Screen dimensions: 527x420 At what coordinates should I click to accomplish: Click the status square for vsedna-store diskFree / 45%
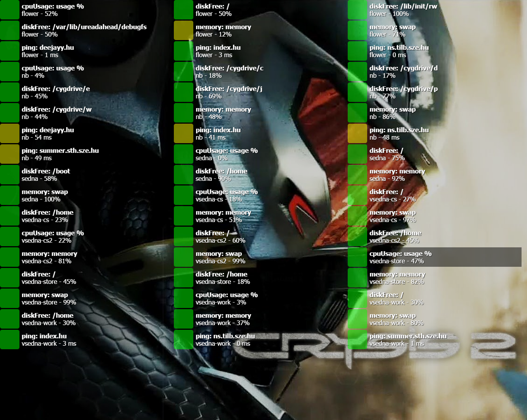(x=10, y=278)
